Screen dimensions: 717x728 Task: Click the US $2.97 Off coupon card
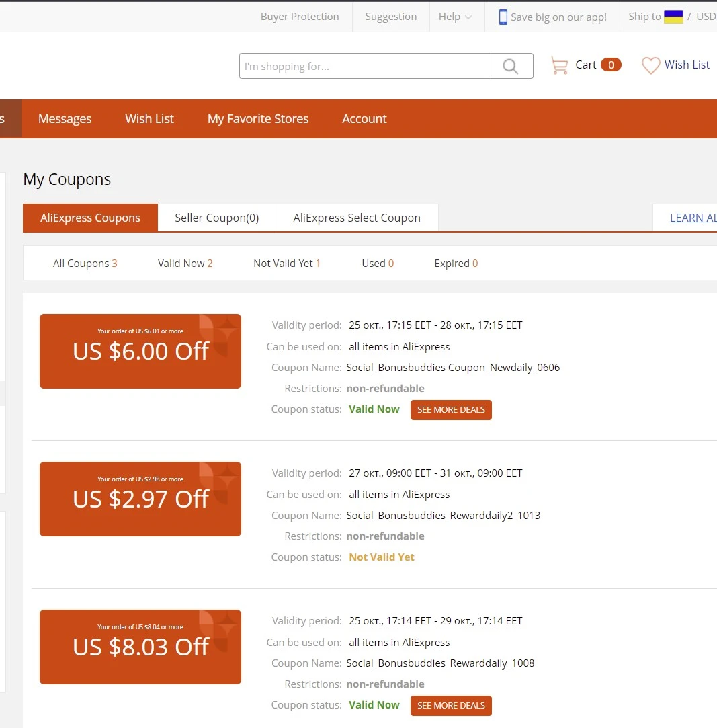point(140,499)
